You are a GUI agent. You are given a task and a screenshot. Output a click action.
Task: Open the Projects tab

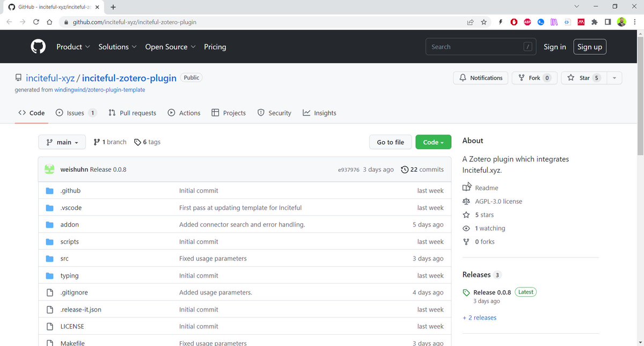click(229, 113)
